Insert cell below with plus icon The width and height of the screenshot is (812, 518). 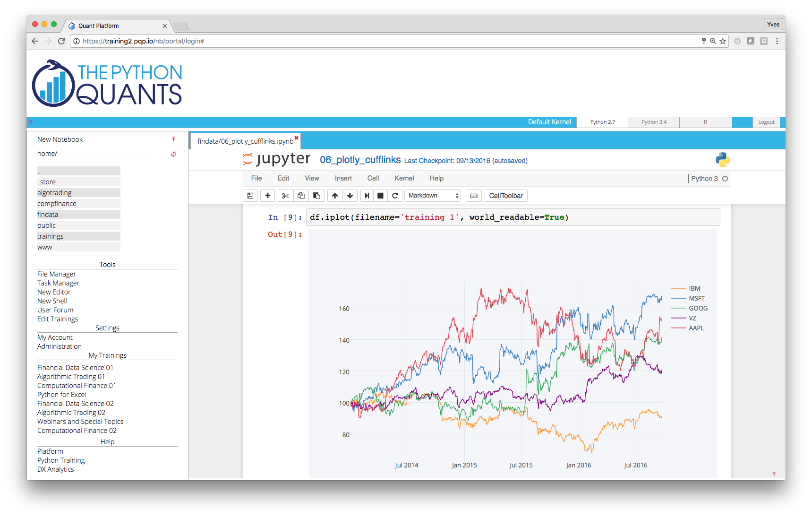coord(268,196)
